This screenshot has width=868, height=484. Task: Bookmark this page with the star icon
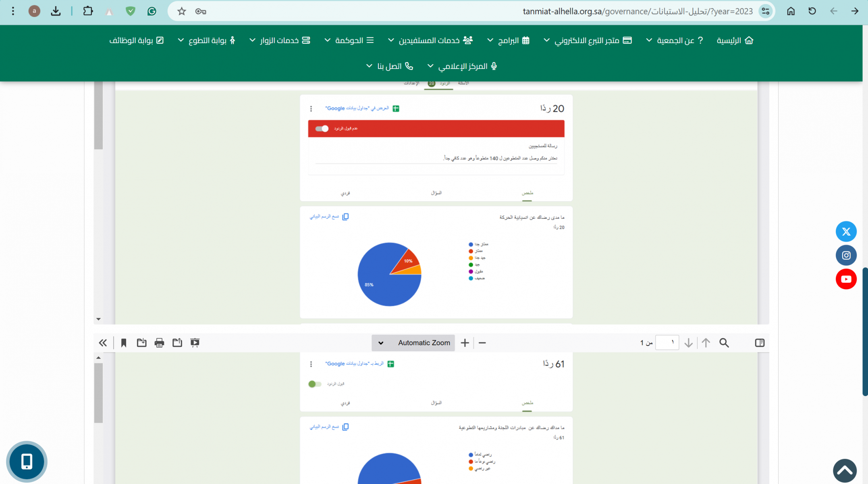pos(182,11)
